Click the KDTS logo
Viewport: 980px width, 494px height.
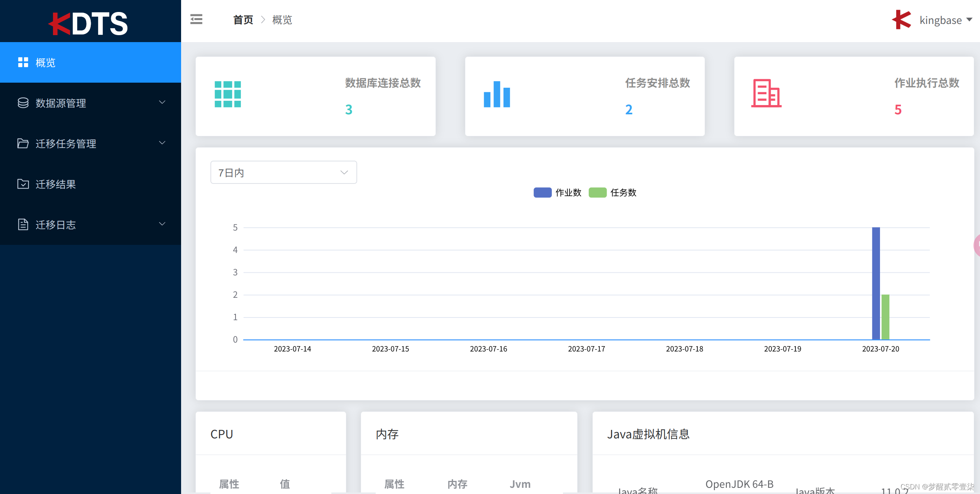(88, 23)
